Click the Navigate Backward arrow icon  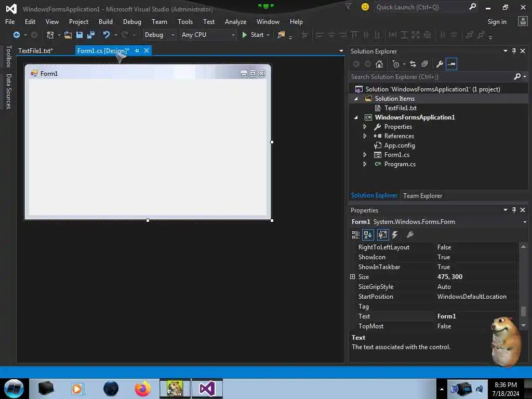coord(16,35)
